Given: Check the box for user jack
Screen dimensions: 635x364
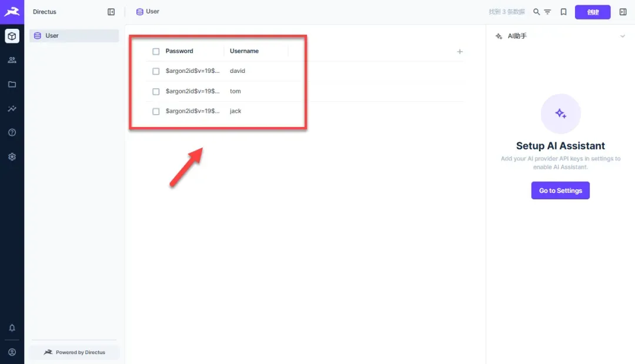Looking at the screenshot, I should pos(156,111).
